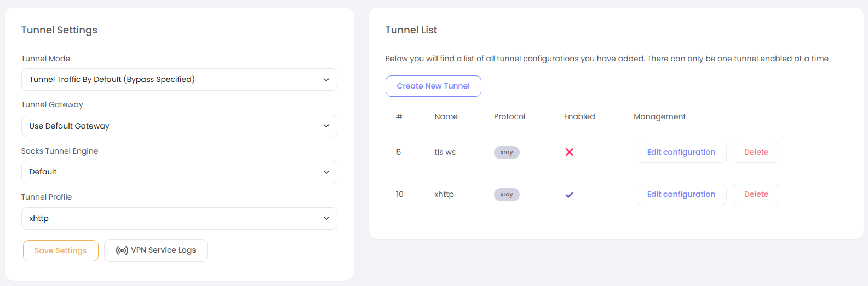
Task: Click the xray protocol badge for tls ws
Action: click(507, 153)
